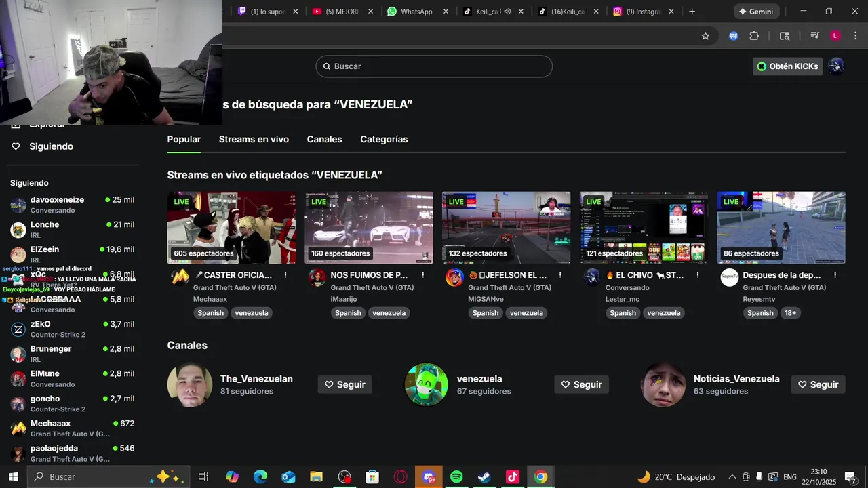Open the Chrome extensions puzzle icon

tap(754, 36)
